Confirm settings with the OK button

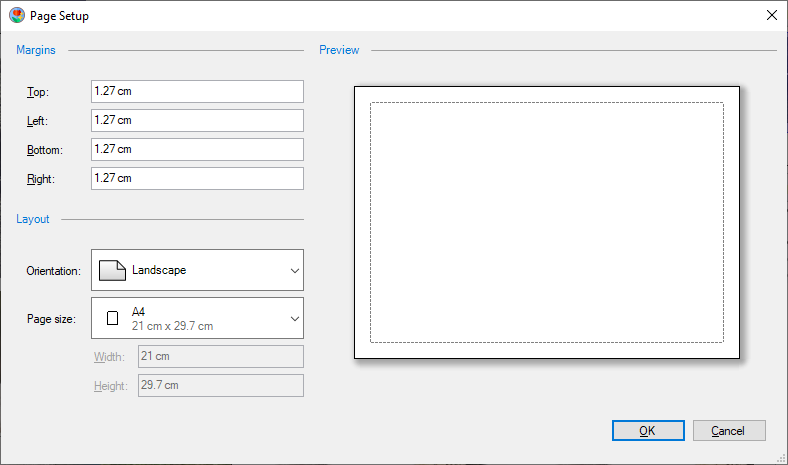pos(648,430)
